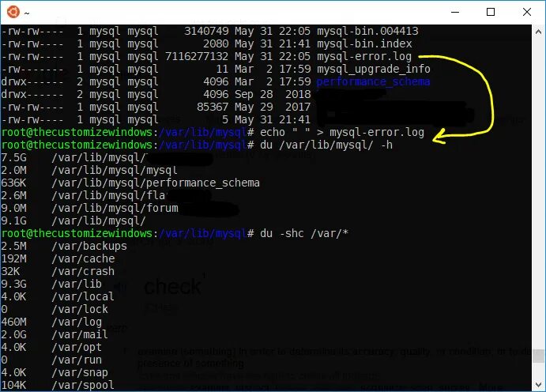Click the command du -shc /var/*
This screenshot has width=546, height=392.
pyautogui.click(x=304, y=233)
